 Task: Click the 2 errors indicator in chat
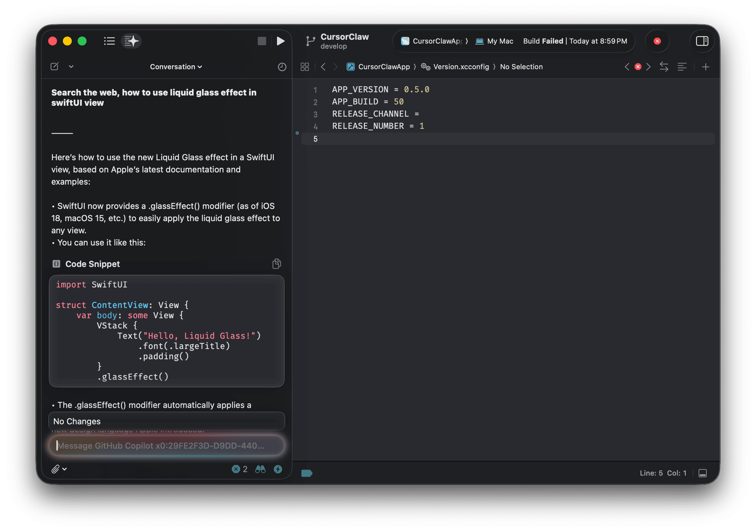[x=239, y=469]
